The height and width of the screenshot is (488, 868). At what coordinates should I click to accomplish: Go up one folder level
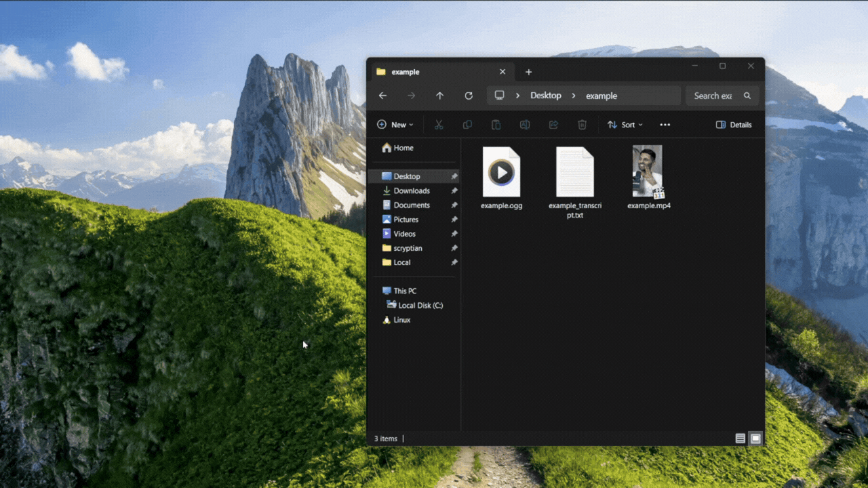[439, 96]
